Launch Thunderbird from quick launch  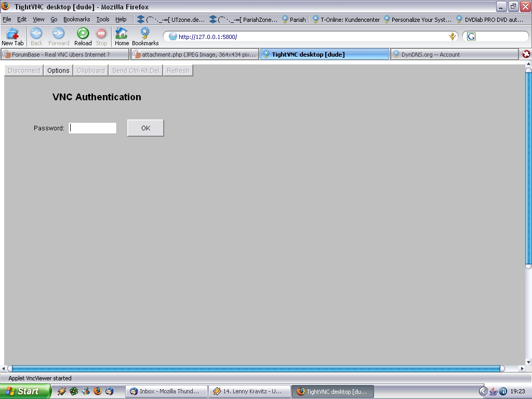click(109, 391)
